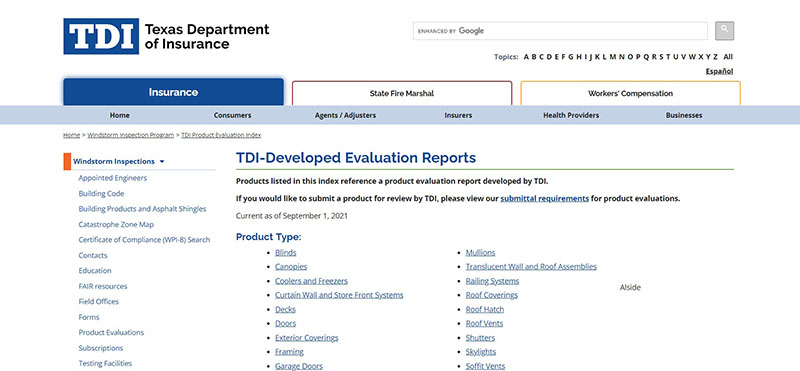Open the Soffit Vents product type
The image size is (800, 371).
click(x=485, y=366)
